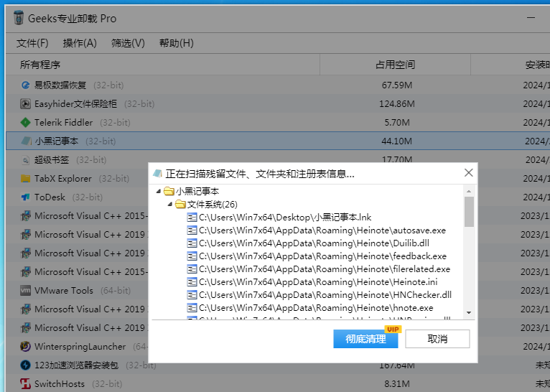Viewport: 550px width, 392px height.
Task: Click the SwitchHosts red icon
Action: pos(26,383)
